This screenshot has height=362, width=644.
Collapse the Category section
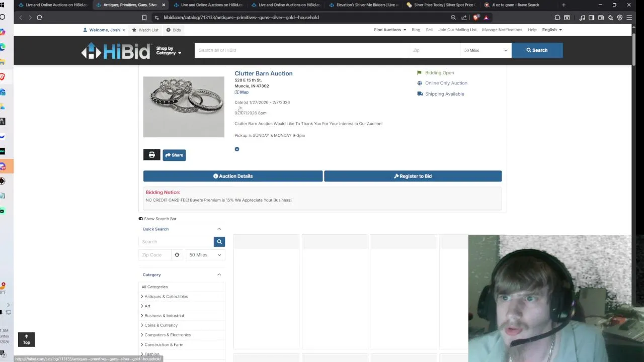(x=219, y=275)
